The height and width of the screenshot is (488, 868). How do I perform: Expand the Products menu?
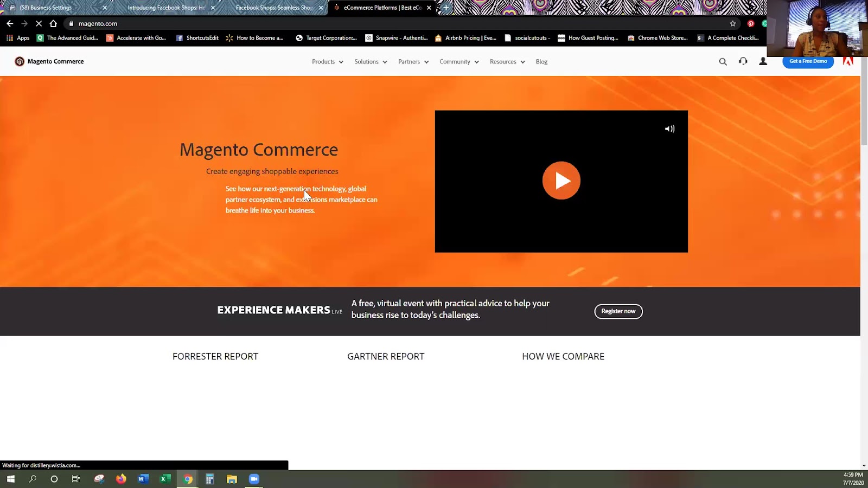tap(328, 62)
